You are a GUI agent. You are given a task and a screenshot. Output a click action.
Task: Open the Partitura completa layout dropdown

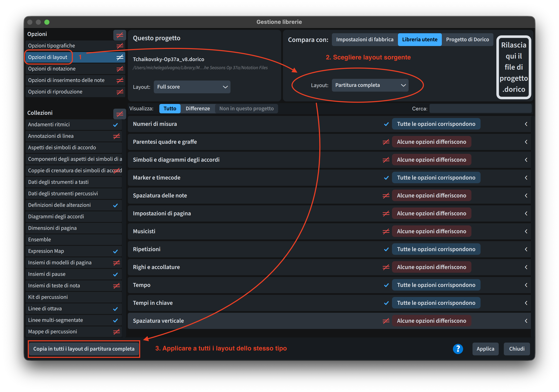pos(370,85)
